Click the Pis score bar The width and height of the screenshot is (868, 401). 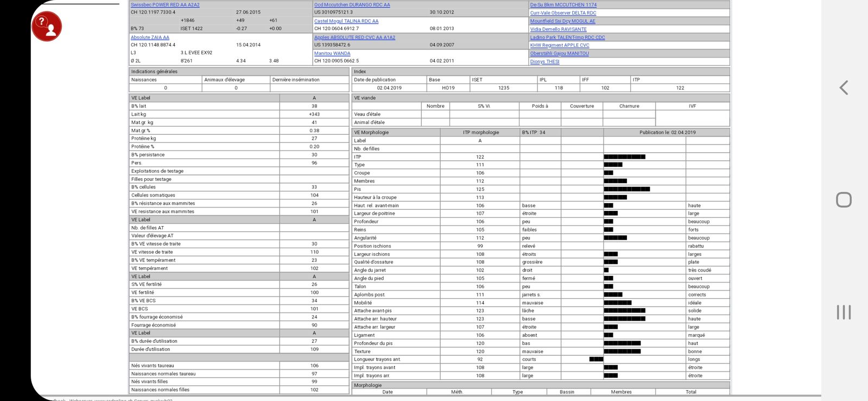coord(626,189)
